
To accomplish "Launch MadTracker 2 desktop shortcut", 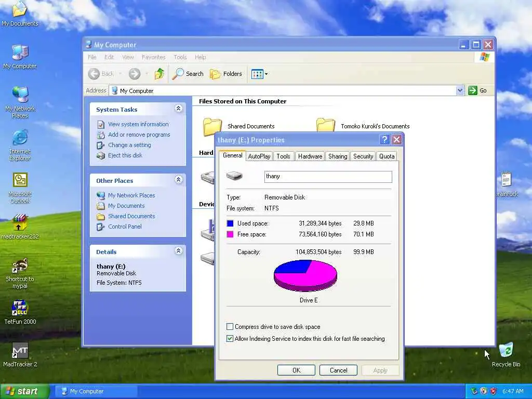I will coord(20,354).
